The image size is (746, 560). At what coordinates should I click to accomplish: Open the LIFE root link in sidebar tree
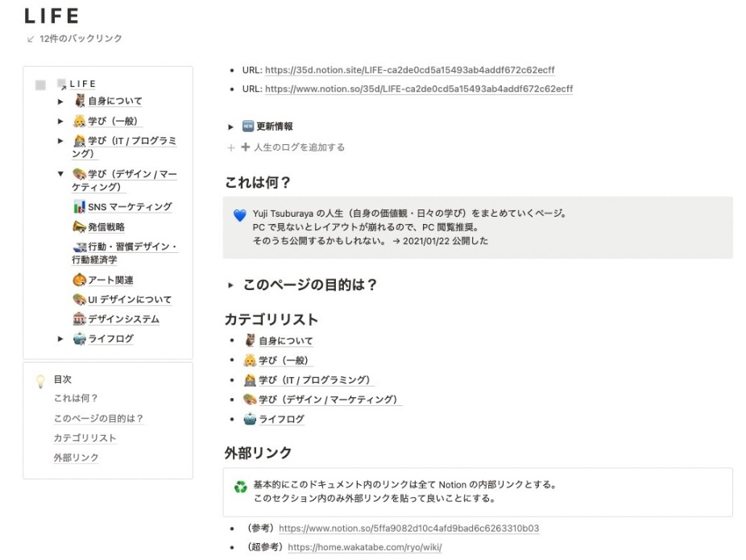click(83, 85)
